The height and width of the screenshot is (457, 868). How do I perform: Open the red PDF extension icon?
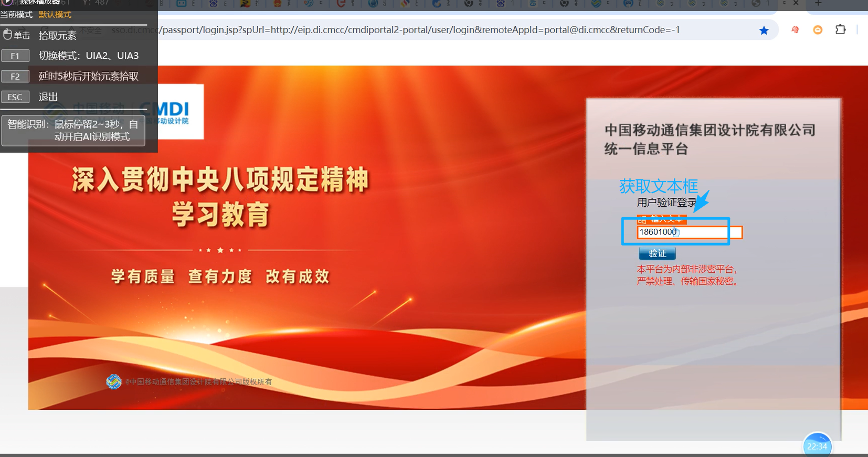click(x=795, y=30)
